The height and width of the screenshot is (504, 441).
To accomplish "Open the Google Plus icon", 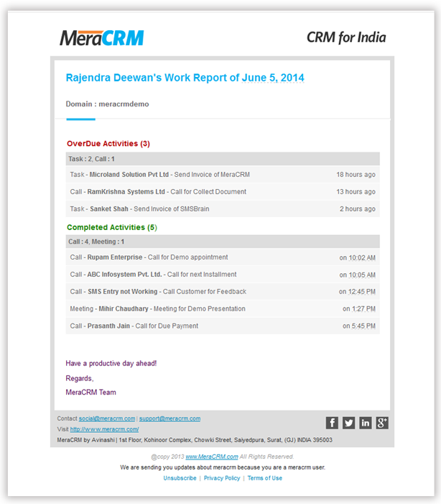I will 382,423.
